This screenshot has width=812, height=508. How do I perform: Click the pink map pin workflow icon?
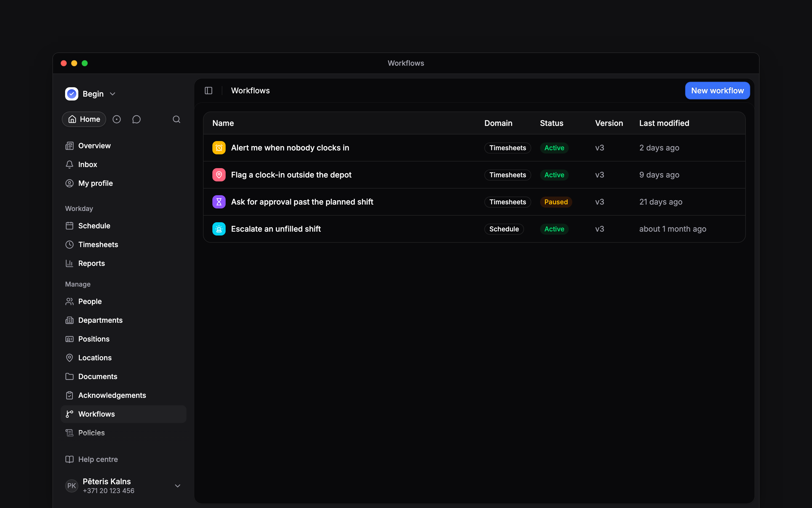tap(219, 175)
